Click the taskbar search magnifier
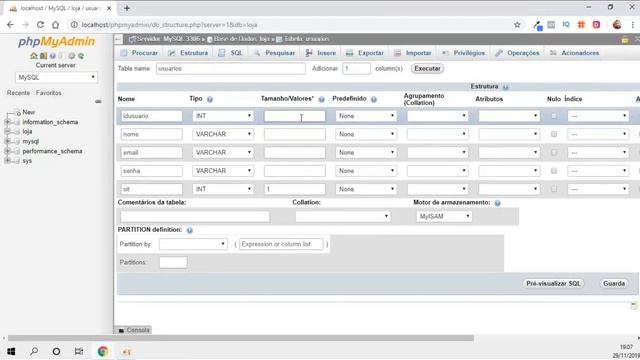640x360 pixels. coord(34,351)
